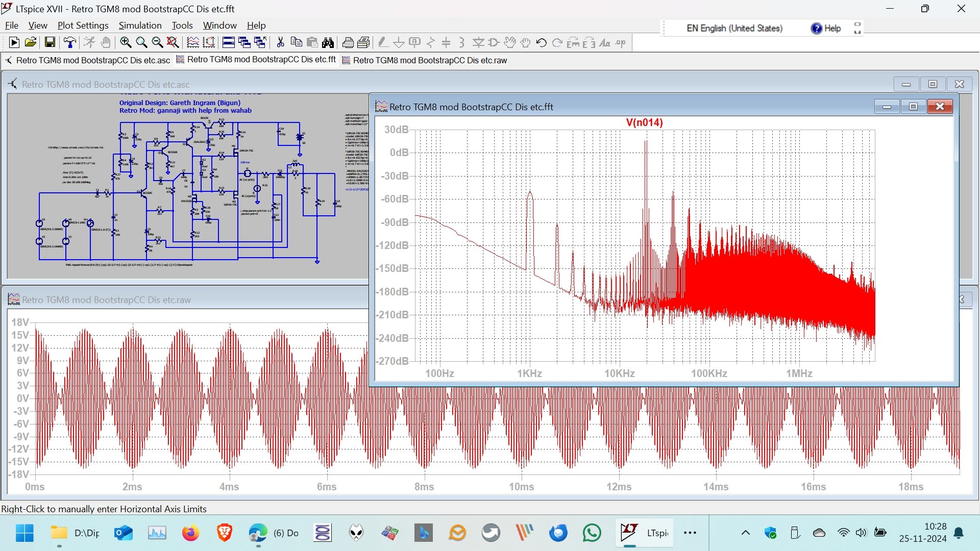This screenshot has height=551, width=980.
Task: Click the Zoom Full Extents icon
Action: coord(173,43)
